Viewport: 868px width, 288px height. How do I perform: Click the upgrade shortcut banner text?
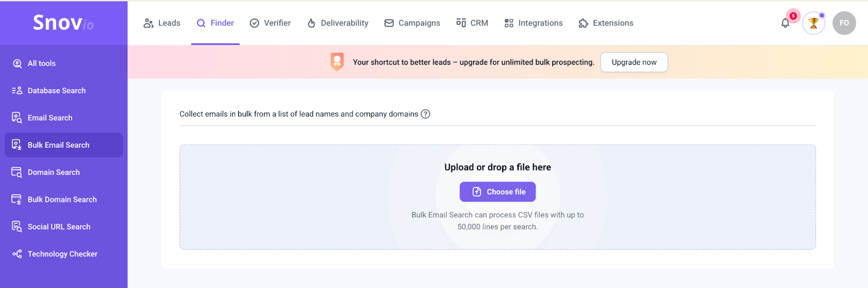pos(474,62)
